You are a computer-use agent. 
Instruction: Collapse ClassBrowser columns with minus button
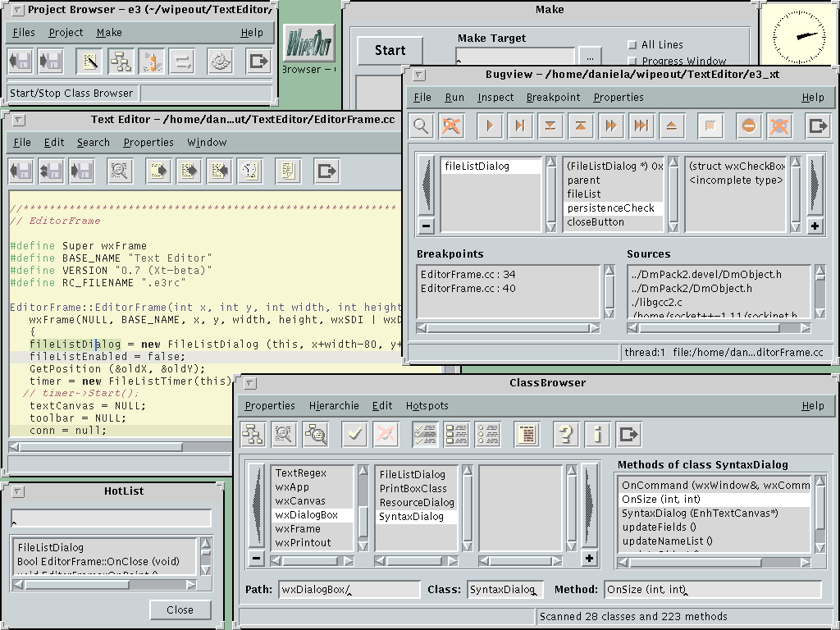(257, 559)
